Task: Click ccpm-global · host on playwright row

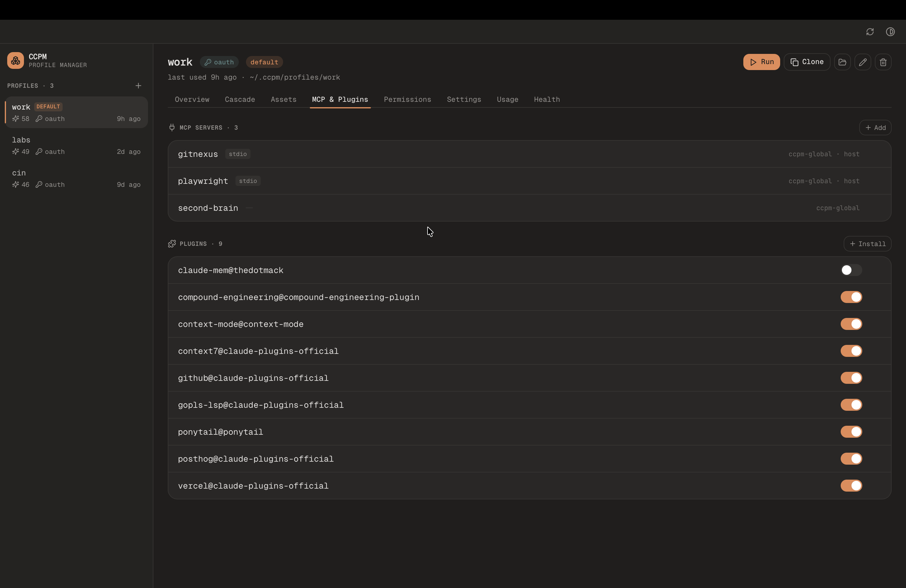Action: (x=824, y=181)
